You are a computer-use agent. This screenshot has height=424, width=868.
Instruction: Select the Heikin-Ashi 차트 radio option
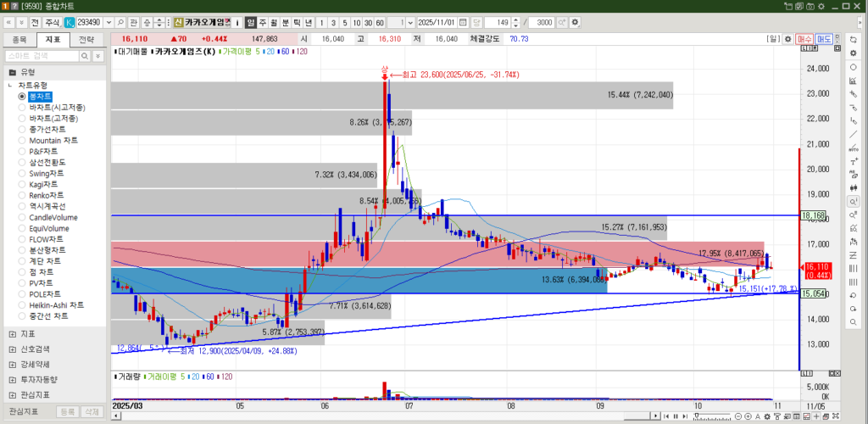(56, 304)
